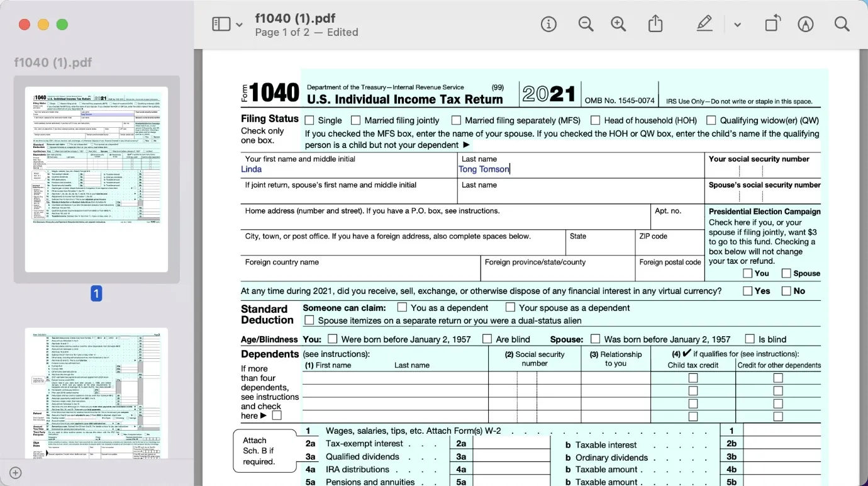The height and width of the screenshot is (486, 868).
Task: Select the 'You as a dependent' checkbox
Action: tap(401, 307)
